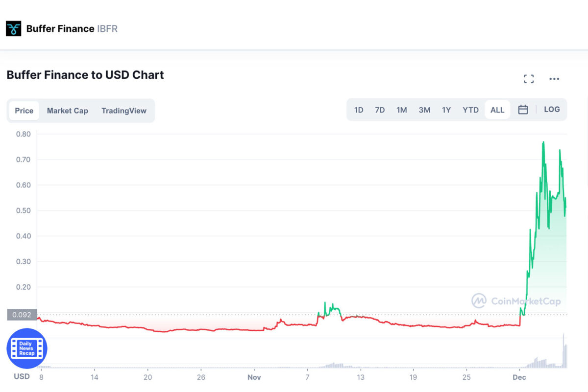The image size is (588, 392).
Task: Click the CoinMarketCap watermark logo
Action: 516,301
